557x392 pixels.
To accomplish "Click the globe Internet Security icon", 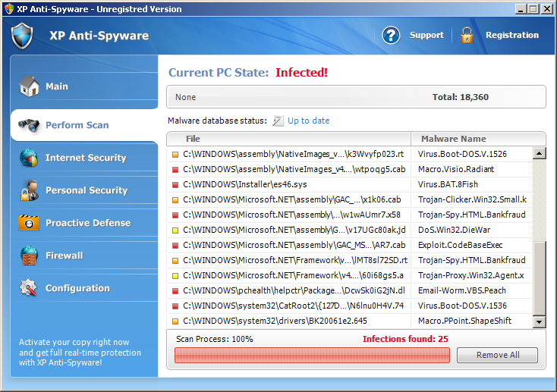I will click(x=30, y=158).
